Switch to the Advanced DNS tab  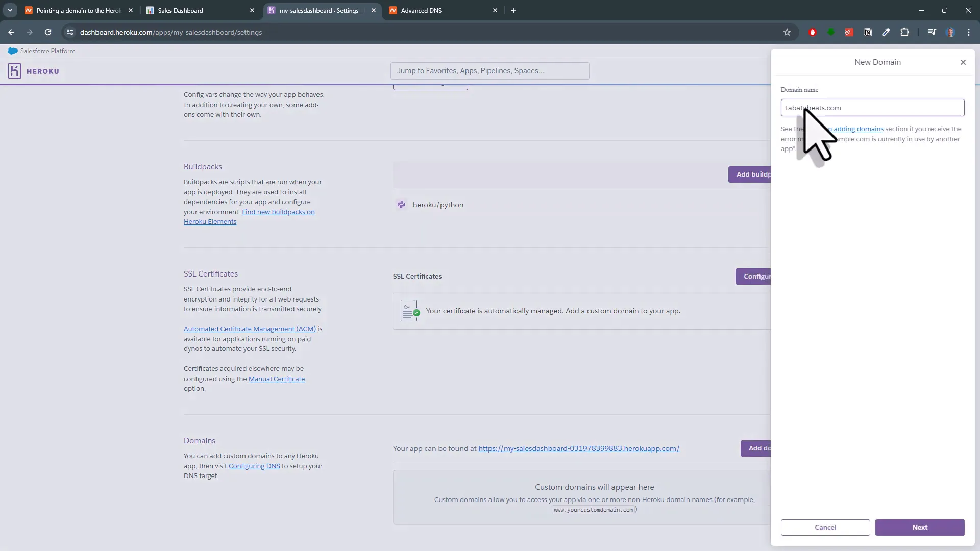coord(439,10)
